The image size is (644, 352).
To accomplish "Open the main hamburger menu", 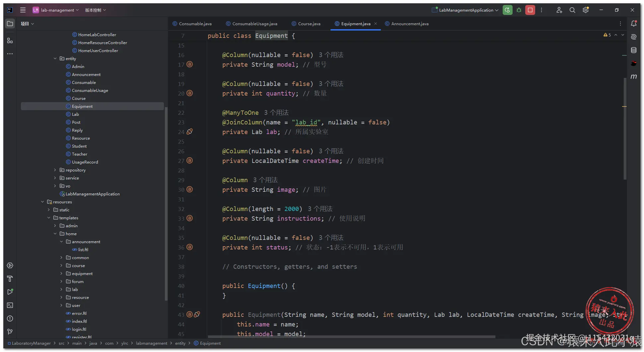I will pyautogui.click(x=23, y=10).
